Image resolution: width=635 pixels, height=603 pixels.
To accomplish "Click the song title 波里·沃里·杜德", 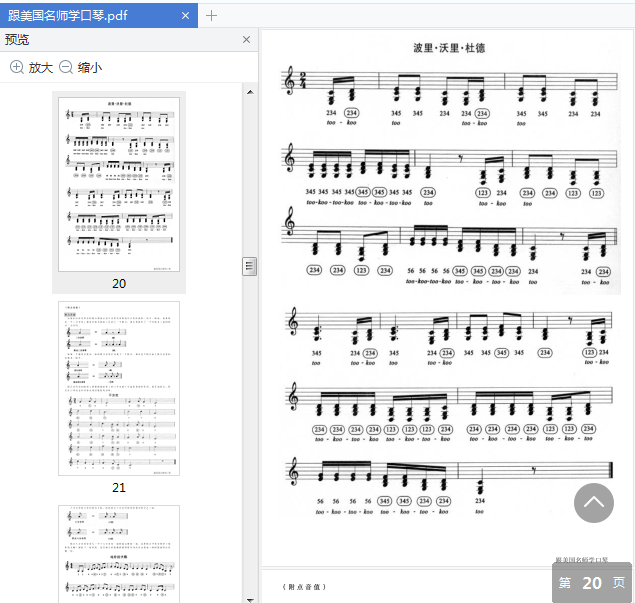I will coord(449,48).
